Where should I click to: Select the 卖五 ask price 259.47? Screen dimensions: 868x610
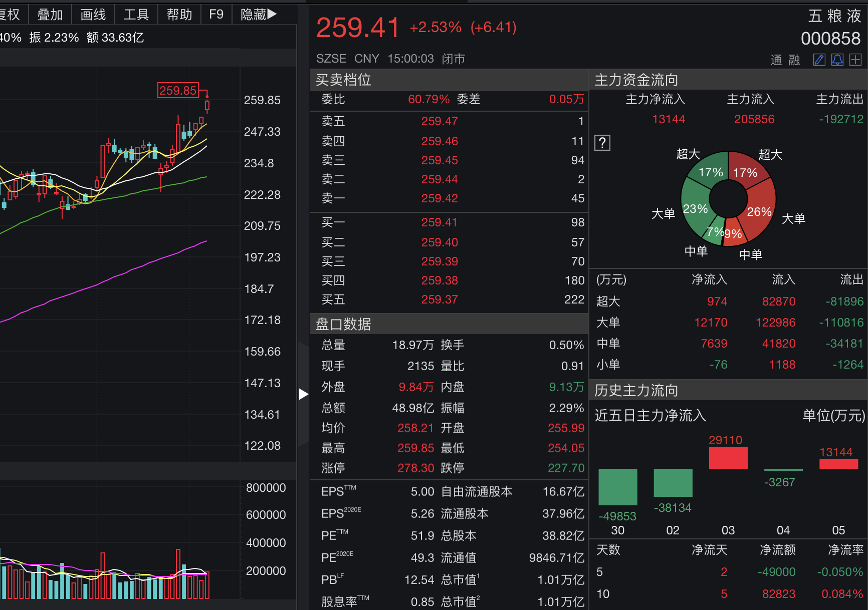(440, 121)
